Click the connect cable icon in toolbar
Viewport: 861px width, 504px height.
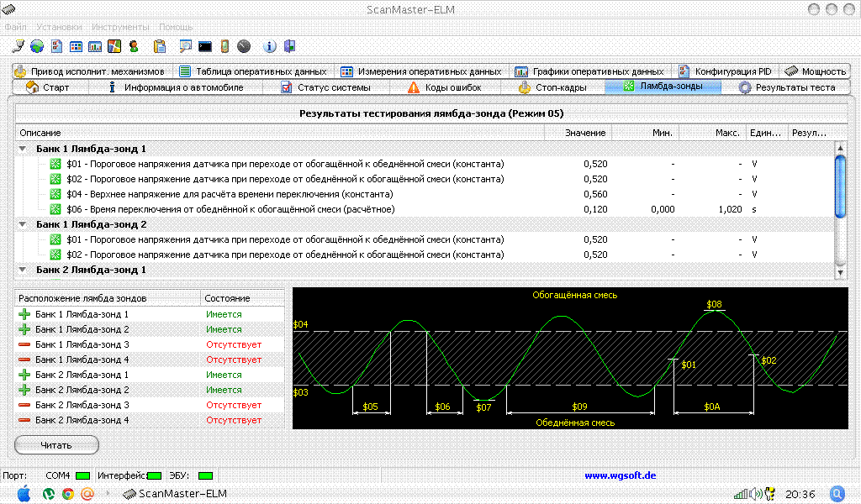[18, 46]
